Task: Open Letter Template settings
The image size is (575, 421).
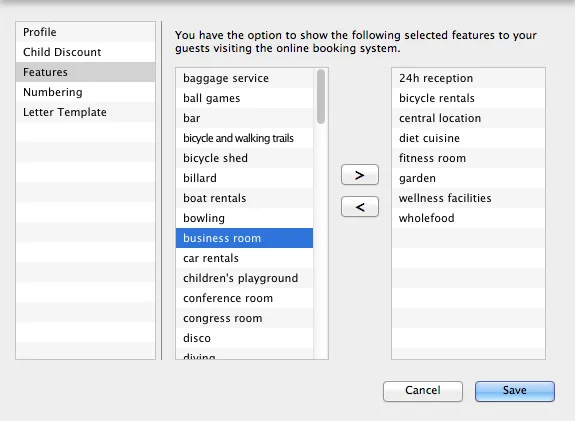Action: click(85, 112)
